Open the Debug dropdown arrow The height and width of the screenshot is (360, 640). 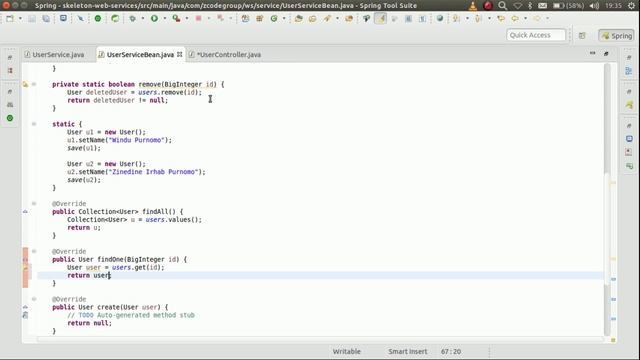click(x=142, y=18)
